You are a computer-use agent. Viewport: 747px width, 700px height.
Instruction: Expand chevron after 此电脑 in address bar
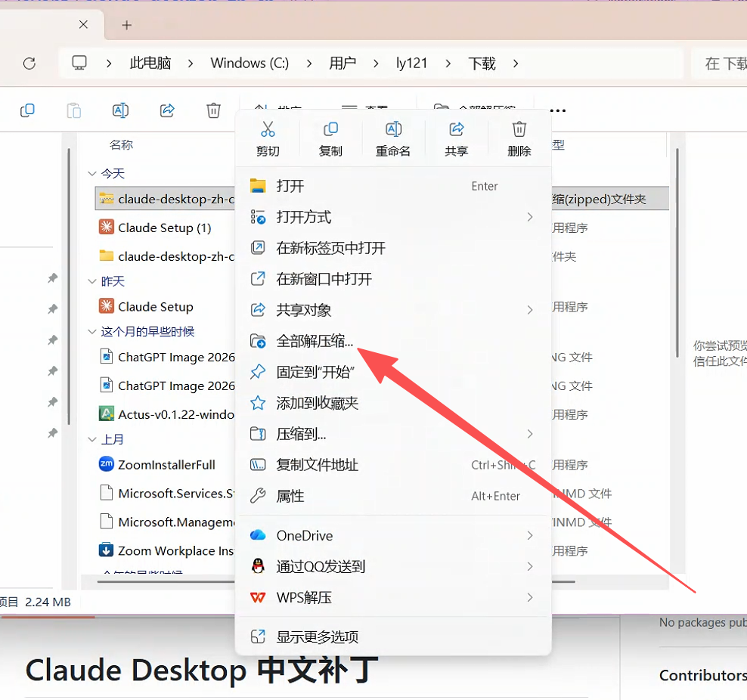[x=191, y=63]
